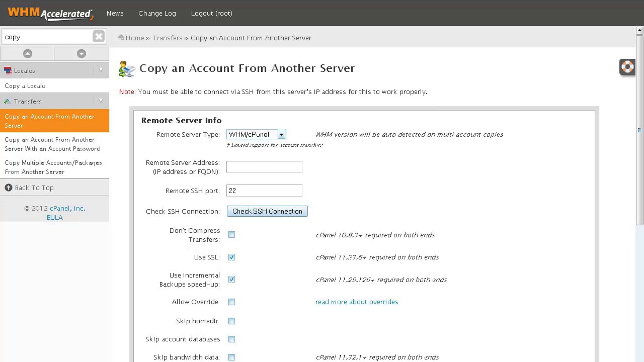Check Skip bandwidth data checkbox

[232, 357]
